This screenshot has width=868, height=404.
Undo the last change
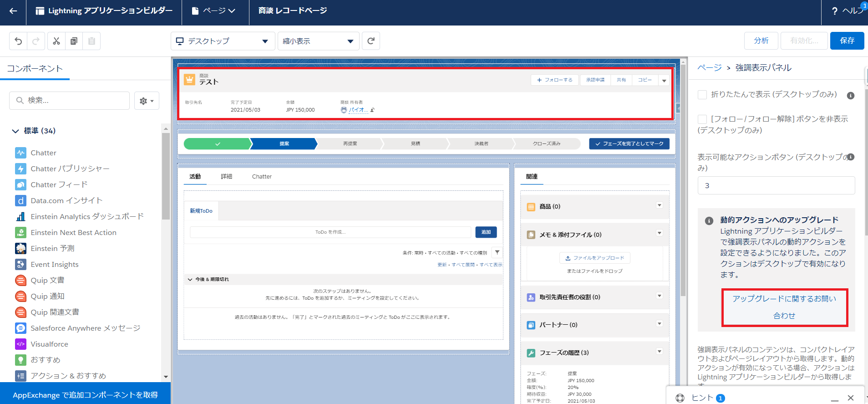tap(18, 41)
